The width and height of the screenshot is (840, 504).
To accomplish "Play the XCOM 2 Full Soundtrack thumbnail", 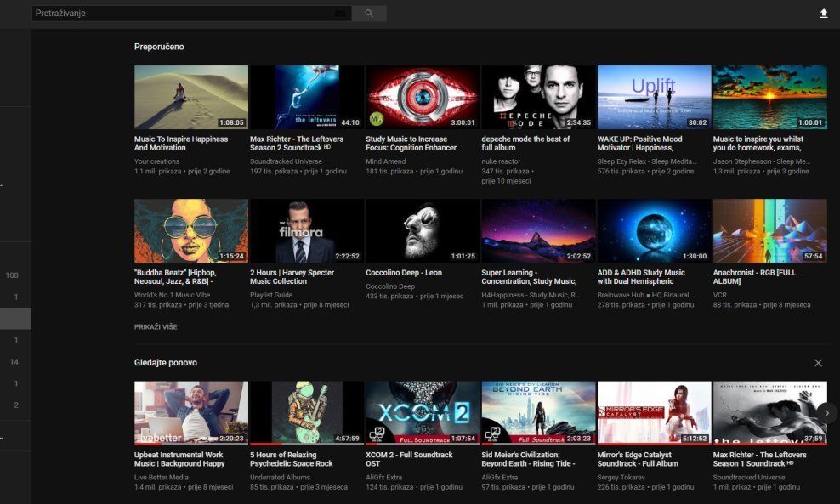I will pyautogui.click(x=423, y=412).
